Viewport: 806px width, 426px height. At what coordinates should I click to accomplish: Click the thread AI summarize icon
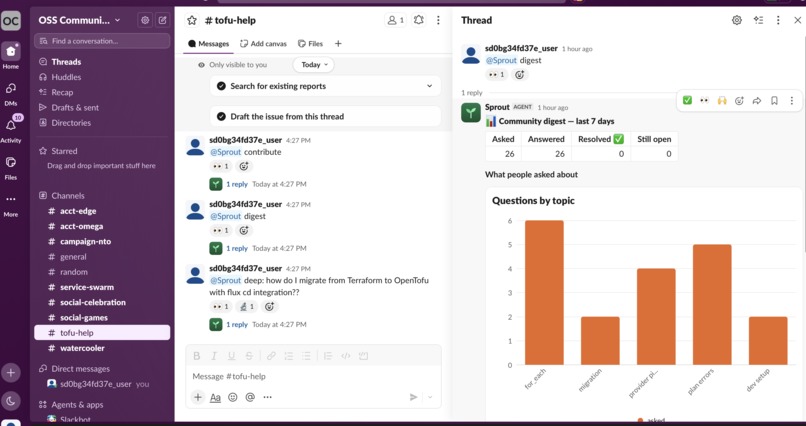click(x=758, y=20)
